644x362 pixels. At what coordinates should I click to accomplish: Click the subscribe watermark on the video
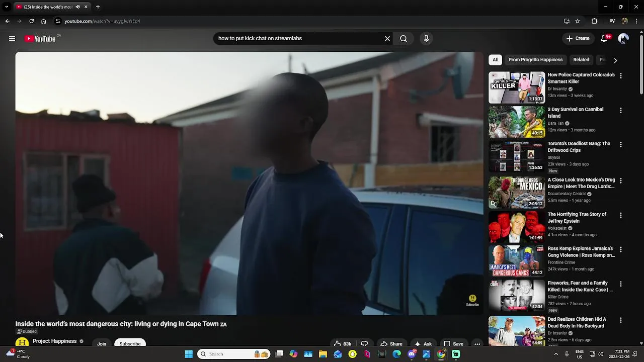(x=472, y=301)
